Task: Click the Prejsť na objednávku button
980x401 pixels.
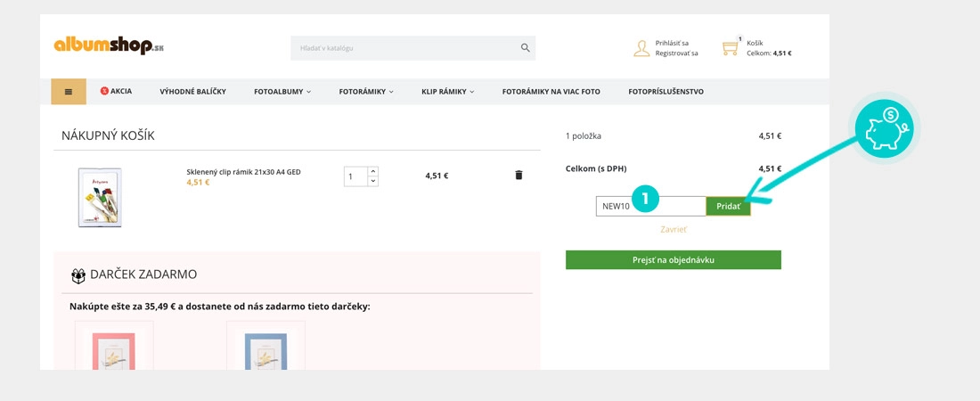Action: coord(674,259)
